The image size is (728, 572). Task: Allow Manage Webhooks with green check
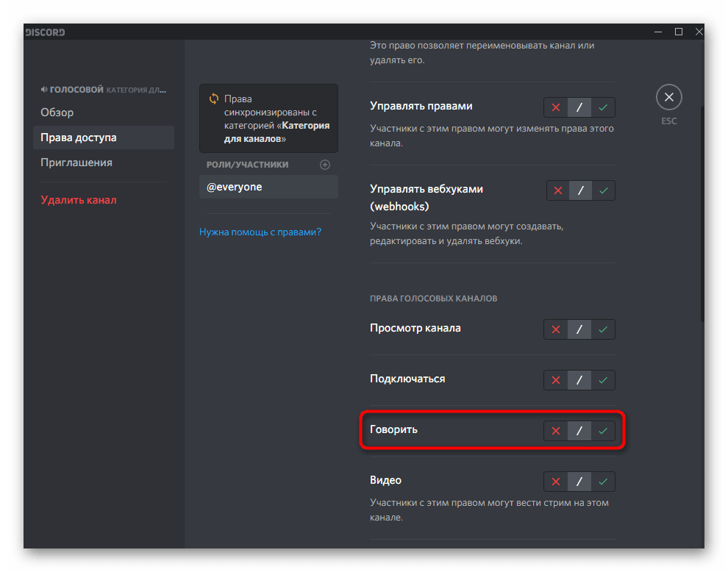[x=604, y=190]
